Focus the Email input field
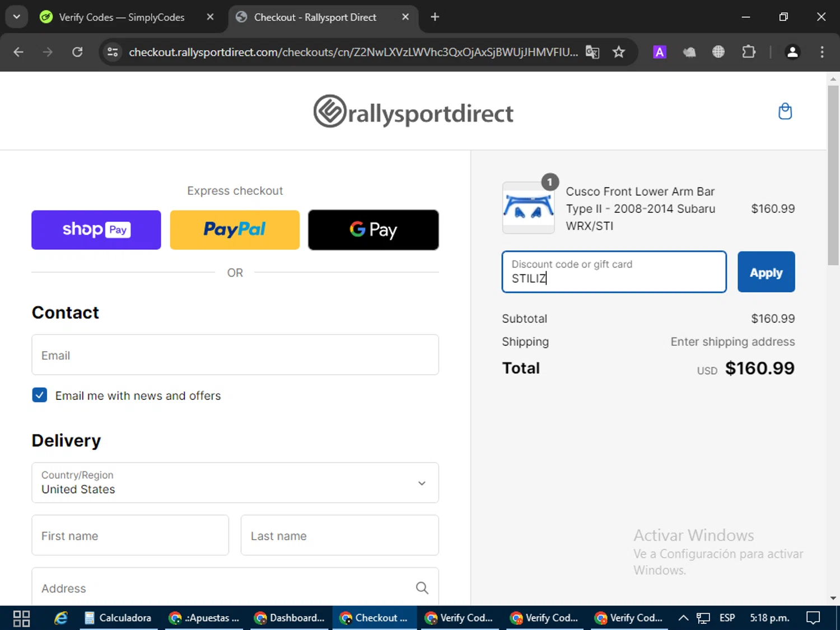Screen dimensions: 840x630 235,355
